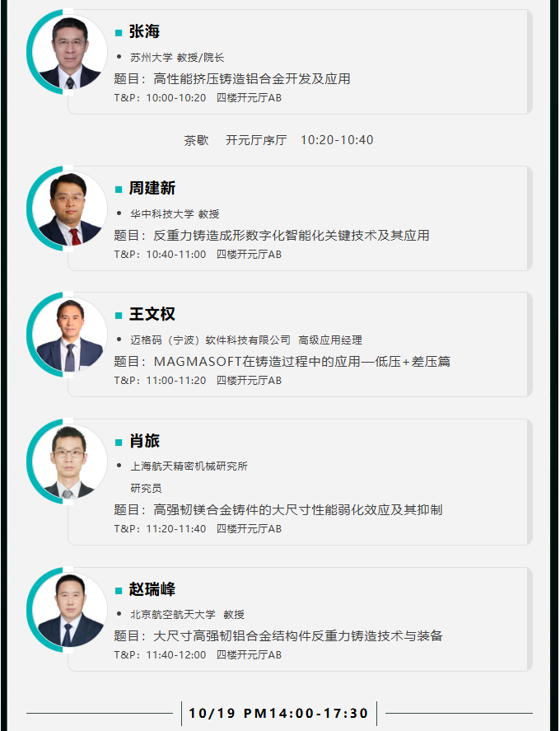Click teal square icon beside 张海
The width and height of the screenshot is (560, 731).
click(x=119, y=33)
